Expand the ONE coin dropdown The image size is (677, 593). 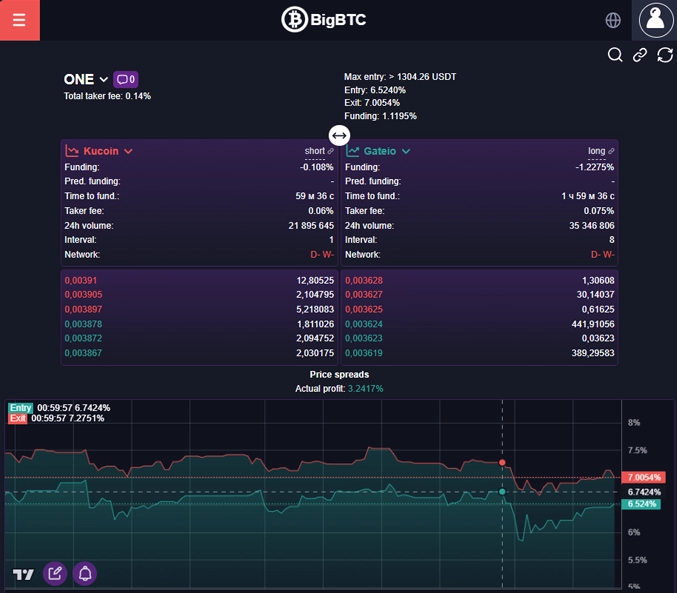[x=104, y=79]
